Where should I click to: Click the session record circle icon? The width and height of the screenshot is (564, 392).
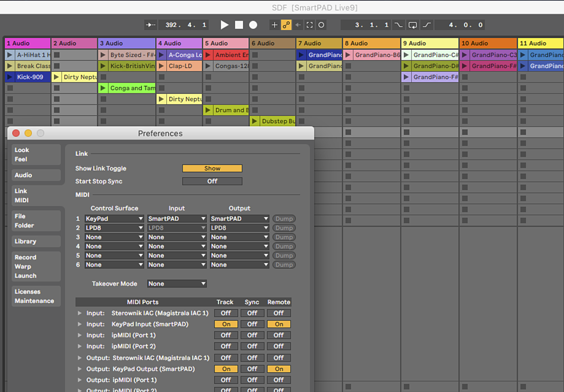[321, 25]
